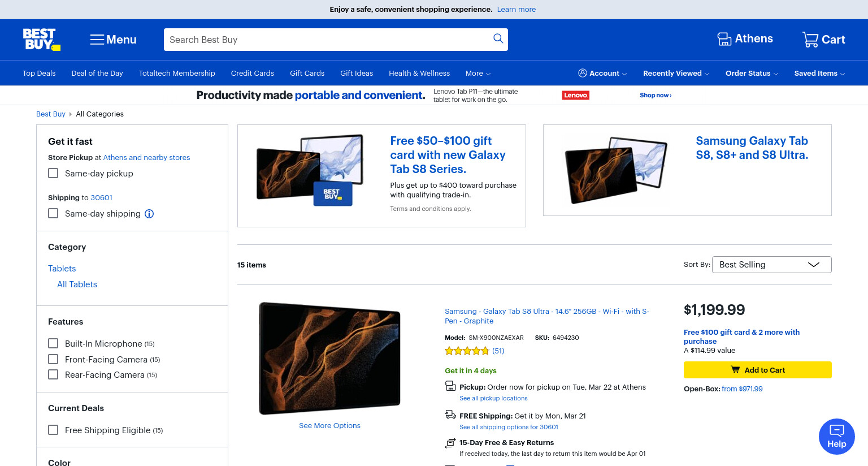Tick the Free Shipping Eligible checkbox
868x466 pixels.
[53, 430]
